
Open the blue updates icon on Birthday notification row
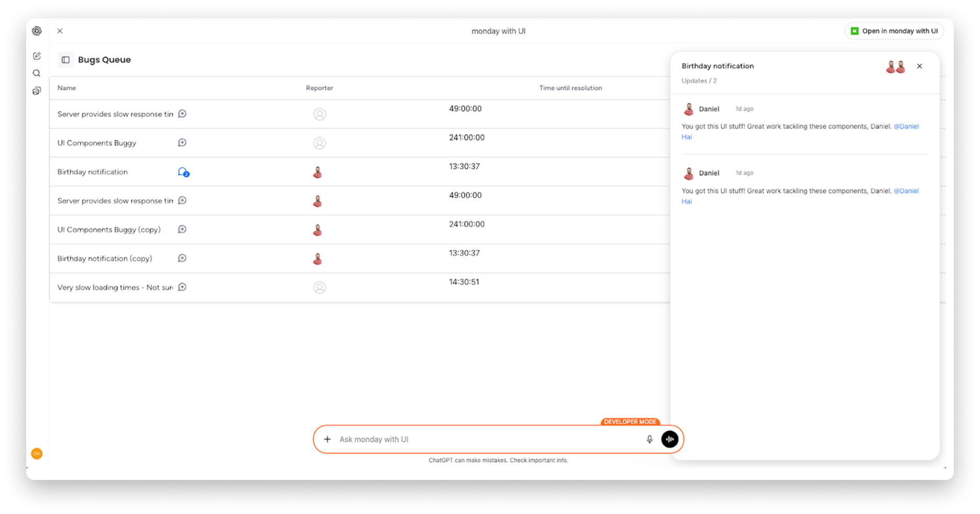tap(183, 172)
